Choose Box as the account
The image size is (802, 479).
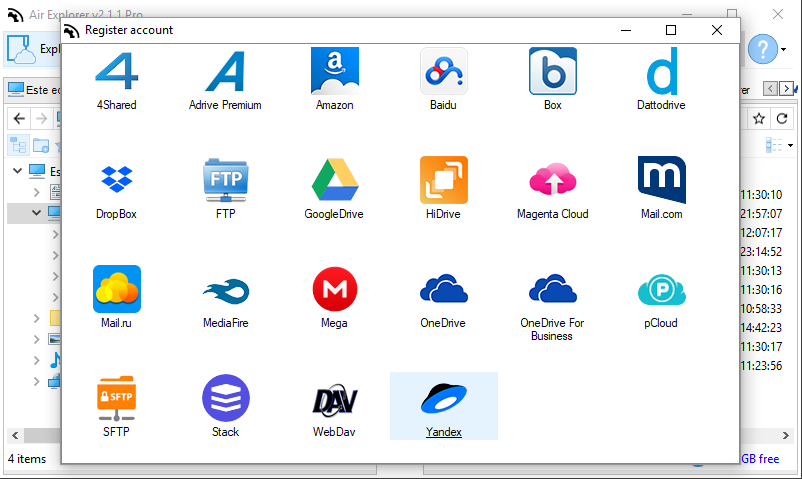553,79
